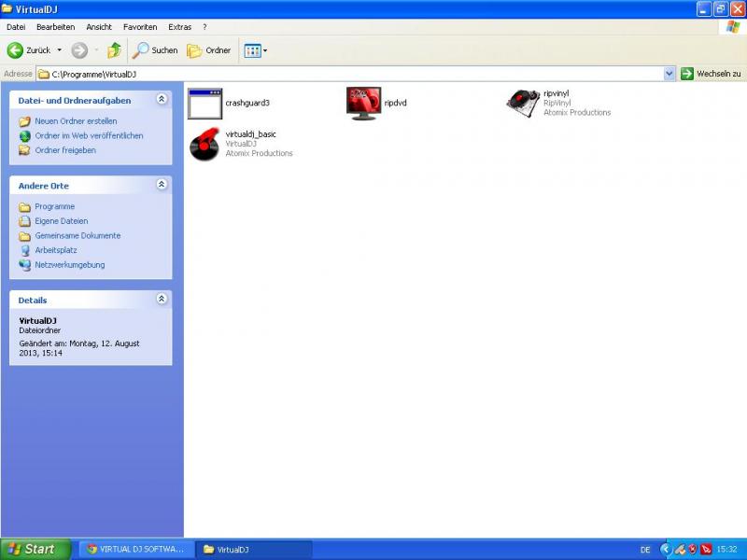Screen dimensions: 747x560
Task: Click the DE language indicator
Action: coord(645,550)
